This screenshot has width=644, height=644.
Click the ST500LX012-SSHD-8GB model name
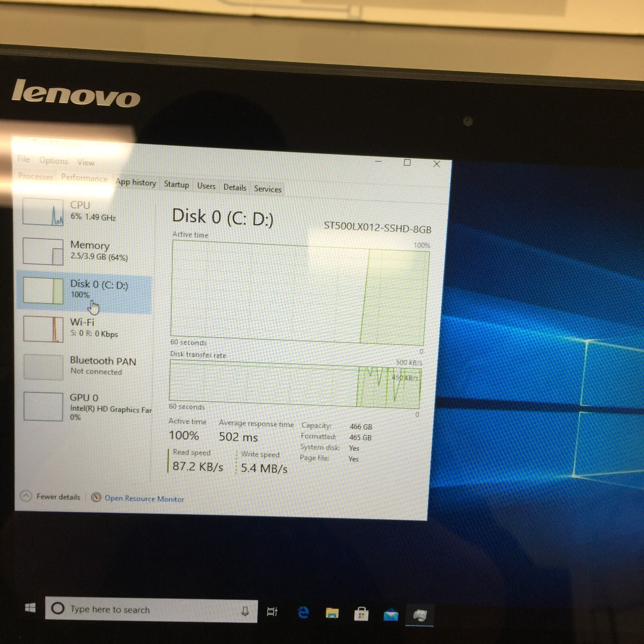pyautogui.click(x=378, y=227)
